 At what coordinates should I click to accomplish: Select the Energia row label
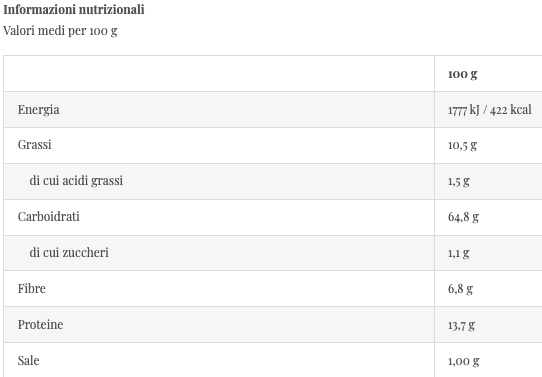coord(38,110)
